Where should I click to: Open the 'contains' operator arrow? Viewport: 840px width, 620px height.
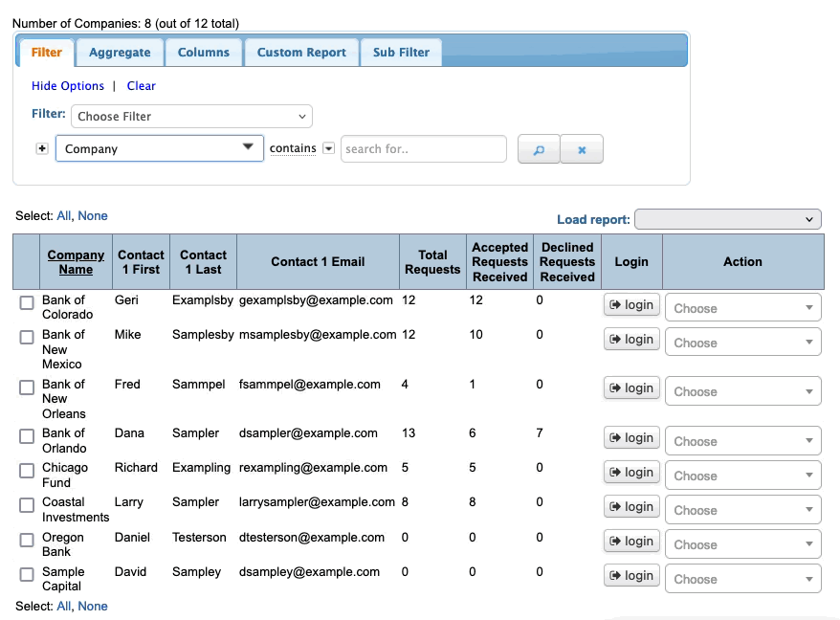coord(328,148)
